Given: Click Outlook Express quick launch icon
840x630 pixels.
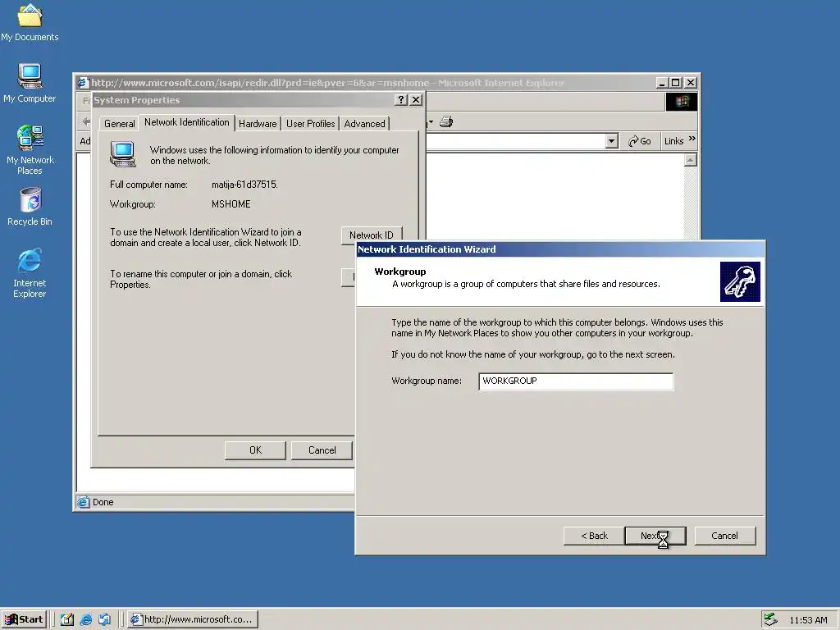Looking at the screenshot, I should [104, 619].
